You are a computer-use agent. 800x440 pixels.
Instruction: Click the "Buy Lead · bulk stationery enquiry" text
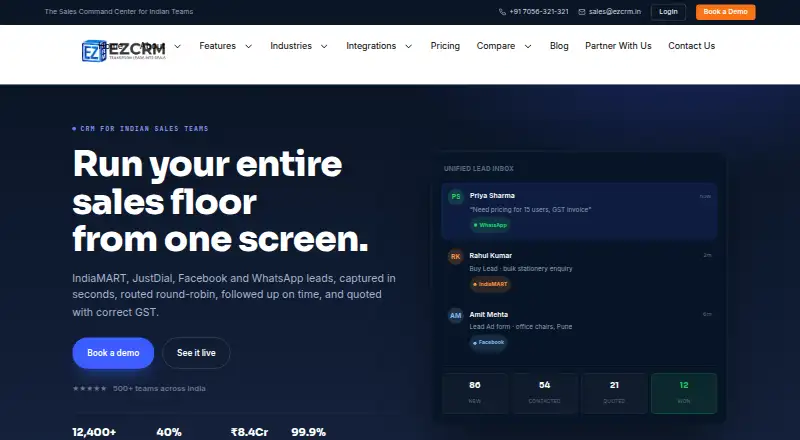coord(521,268)
